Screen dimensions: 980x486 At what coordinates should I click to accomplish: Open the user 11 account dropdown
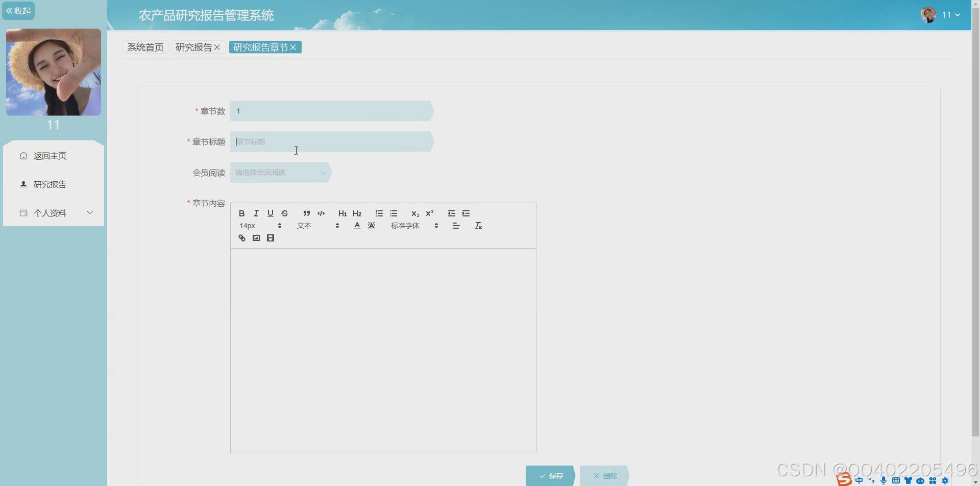pyautogui.click(x=941, y=15)
